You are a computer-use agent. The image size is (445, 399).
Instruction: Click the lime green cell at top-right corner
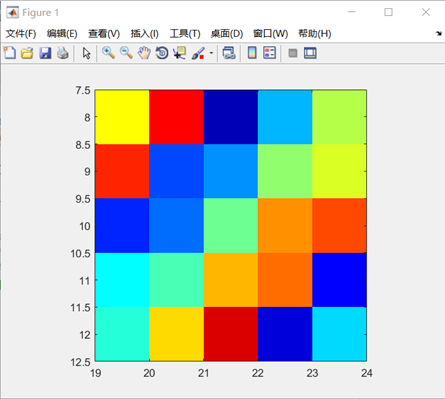(339, 117)
